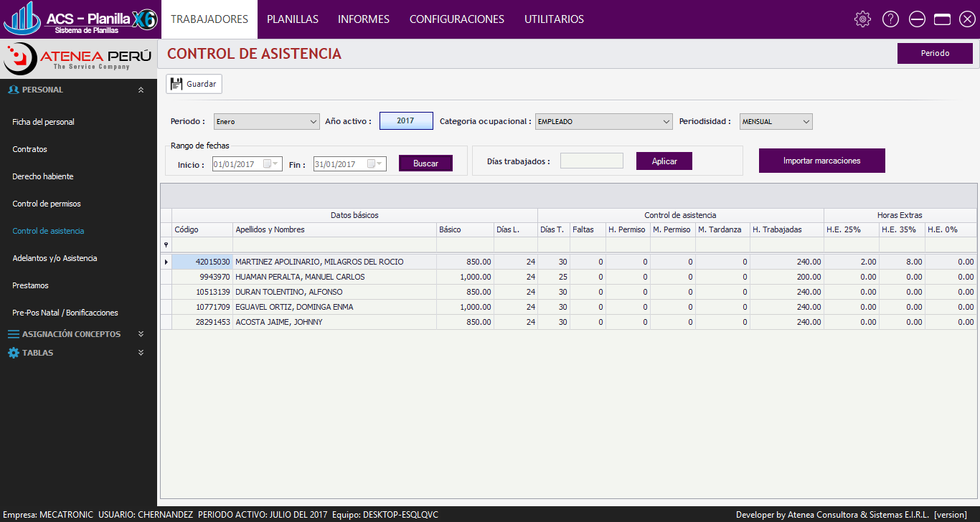Click the row indicator arrow for first employee
980x522 pixels.
coord(166,262)
